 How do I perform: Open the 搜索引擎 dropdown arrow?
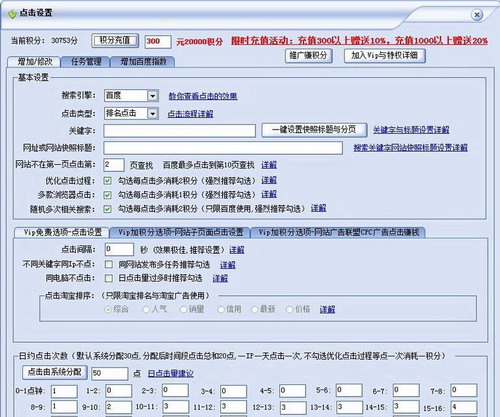pyautogui.click(x=152, y=96)
